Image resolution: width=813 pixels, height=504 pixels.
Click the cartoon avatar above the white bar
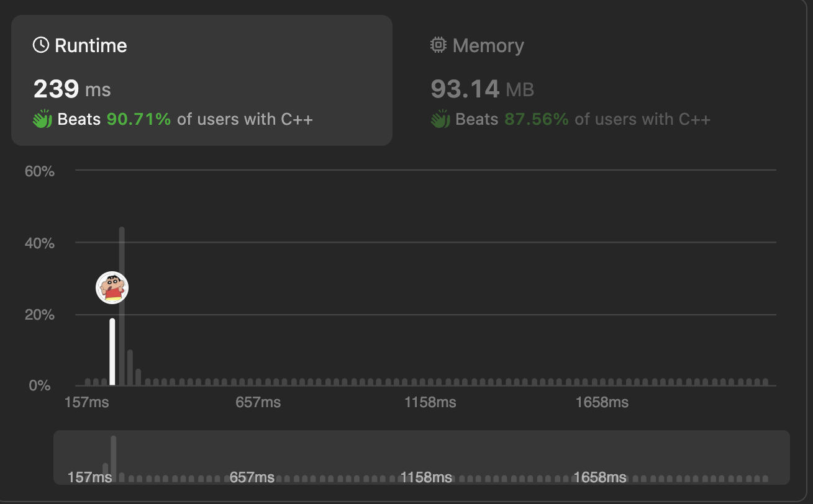click(112, 288)
